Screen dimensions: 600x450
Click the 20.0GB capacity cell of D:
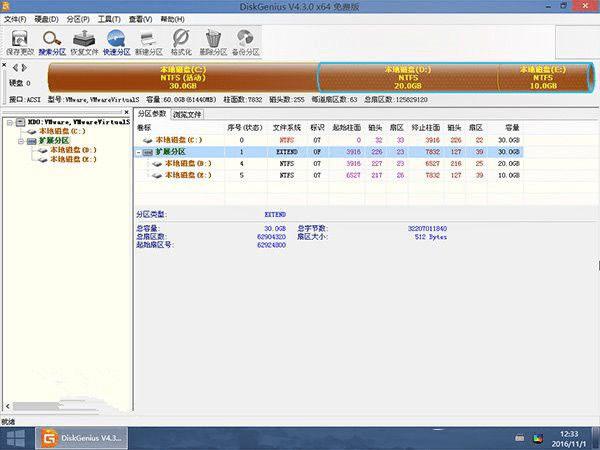(x=509, y=163)
